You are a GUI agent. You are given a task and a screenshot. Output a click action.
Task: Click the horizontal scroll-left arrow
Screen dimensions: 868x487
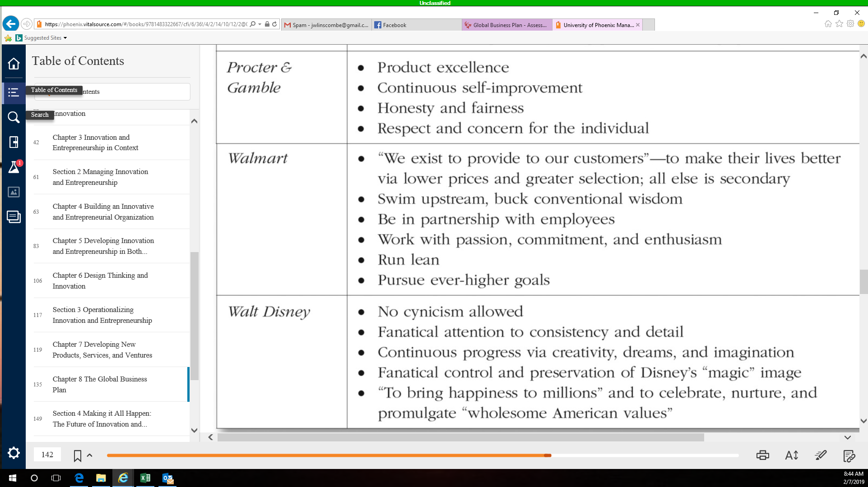pos(211,437)
